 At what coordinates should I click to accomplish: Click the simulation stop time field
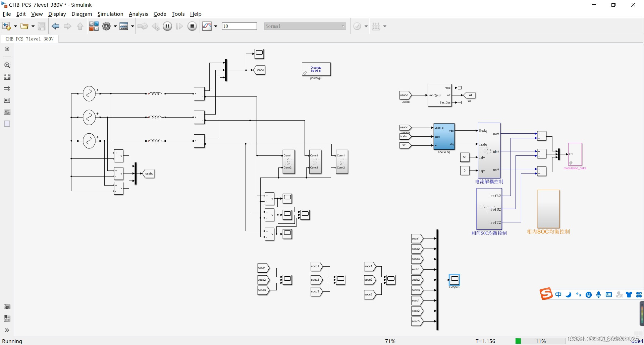(239, 26)
